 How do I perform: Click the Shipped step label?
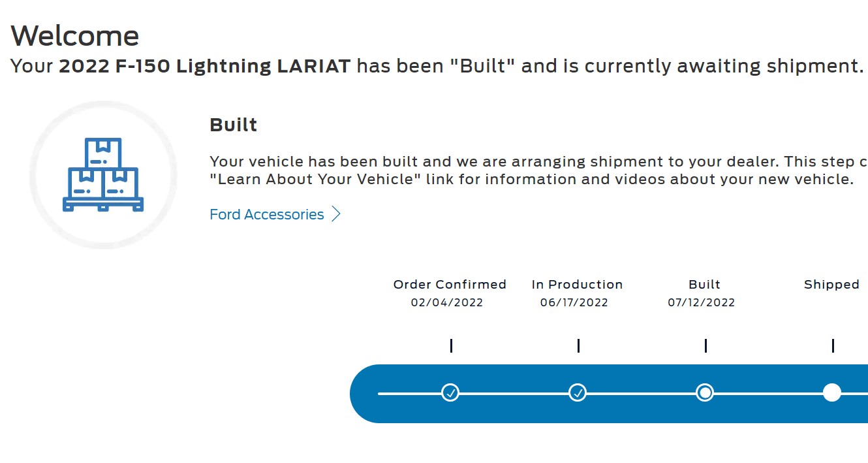click(831, 285)
